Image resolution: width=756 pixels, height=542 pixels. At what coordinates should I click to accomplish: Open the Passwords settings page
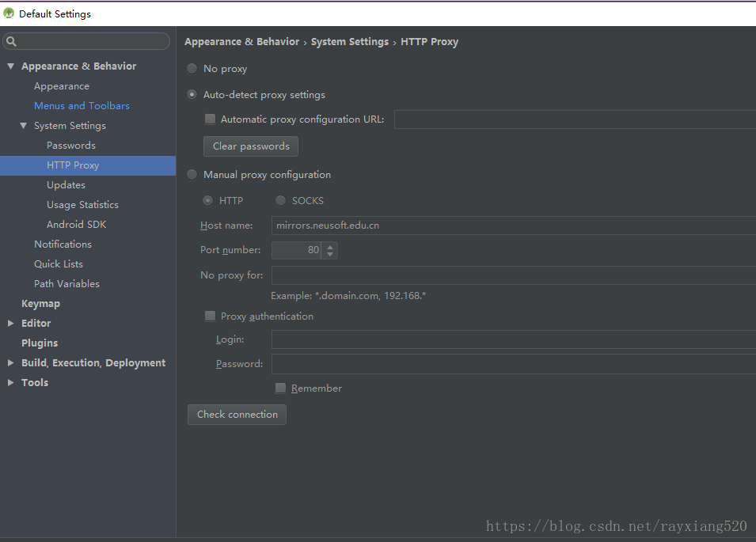coord(71,146)
